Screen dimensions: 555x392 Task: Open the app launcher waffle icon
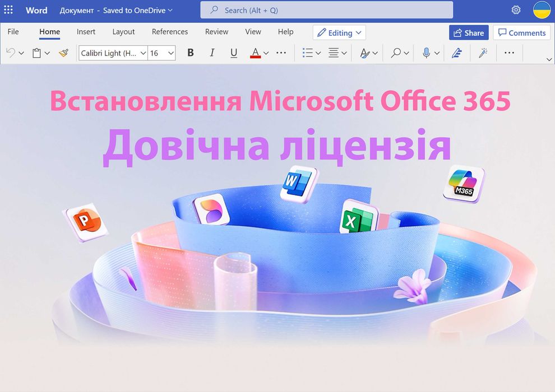click(x=8, y=10)
